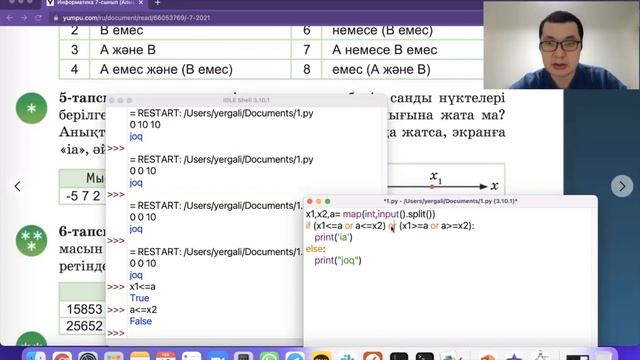Click the '25652' table value
The height and width of the screenshot is (360, 640).
pos(84,326)
